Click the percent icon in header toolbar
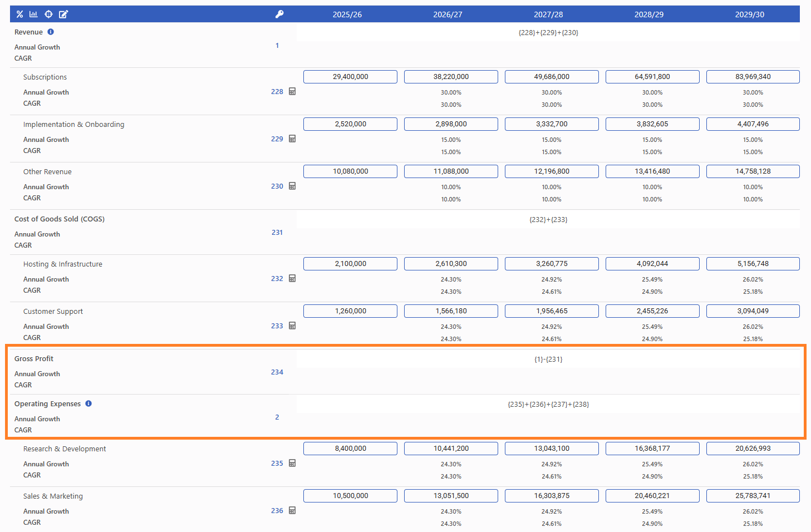 (19, 14)
